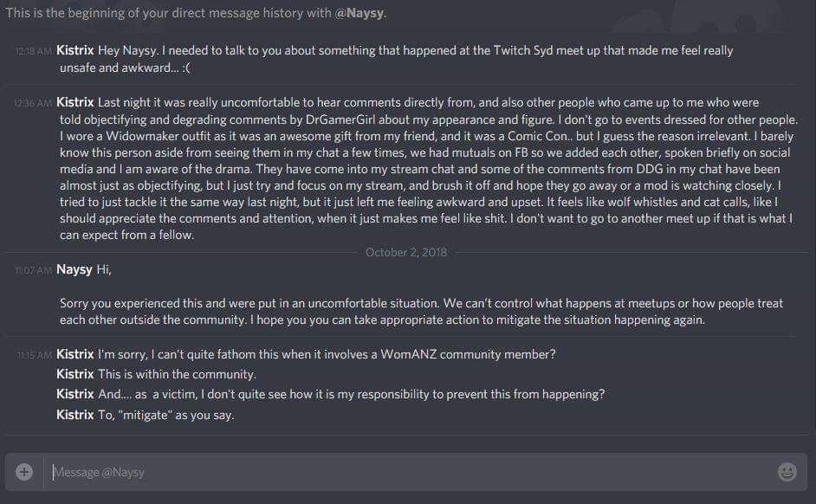Click Kistrix username beside "This is within the community."
This screenshot has width=816, height=504.
click(75, 374)
